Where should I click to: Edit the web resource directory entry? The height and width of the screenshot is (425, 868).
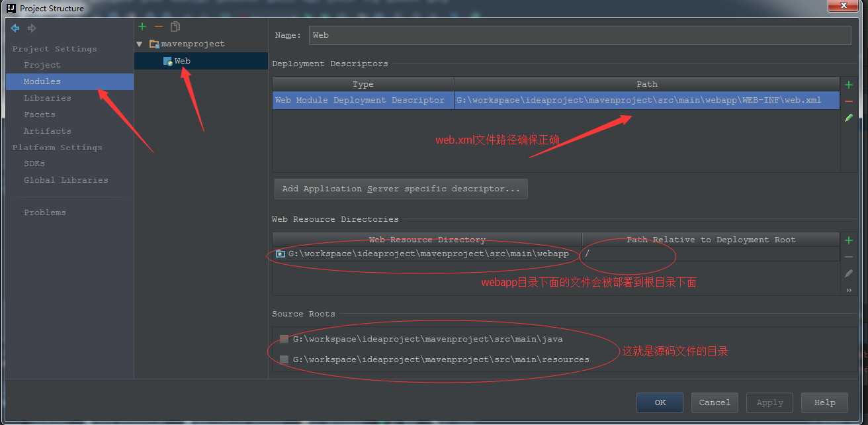(849, 273)
